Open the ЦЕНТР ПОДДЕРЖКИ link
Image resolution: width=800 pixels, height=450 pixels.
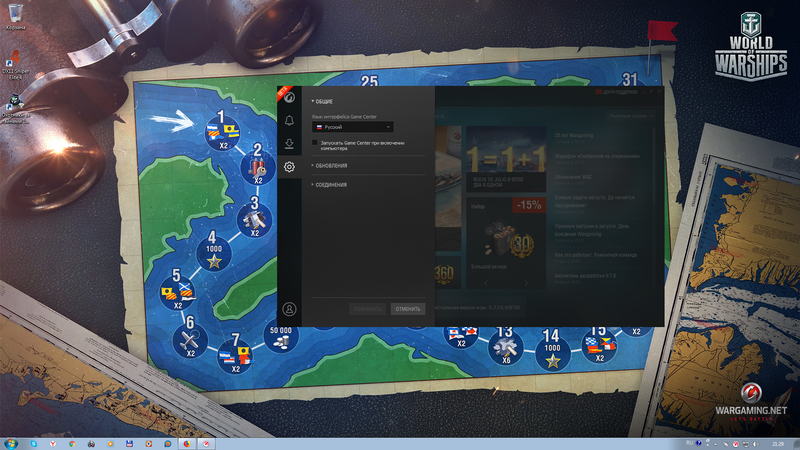[616, 92]
